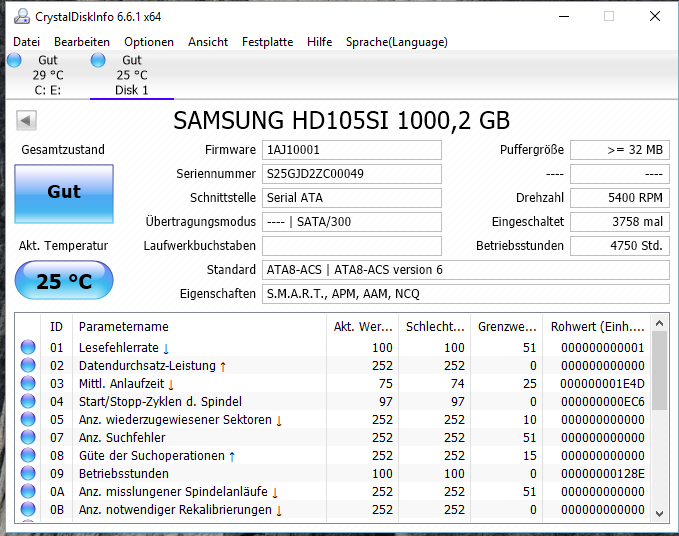
Task: Open the Sprache(Language) menu
Action: 396,42
